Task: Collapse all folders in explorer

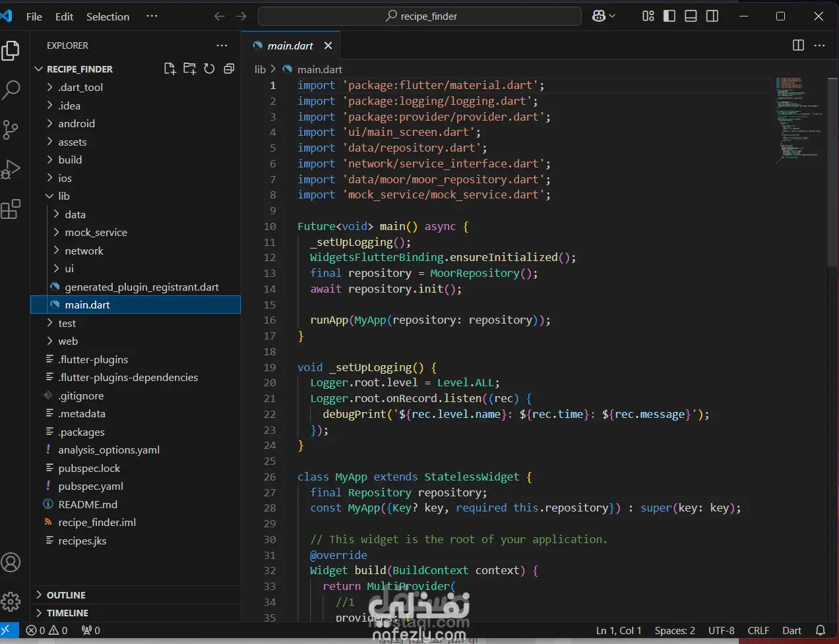Action: pyautogui.click(x=229, y=69)
